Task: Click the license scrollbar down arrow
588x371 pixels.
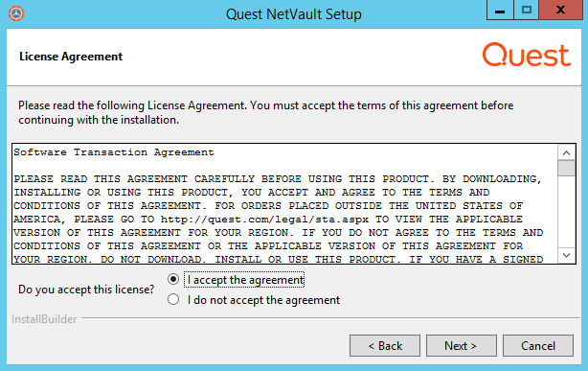Action: pyautogui.click(x=566, y=255)
